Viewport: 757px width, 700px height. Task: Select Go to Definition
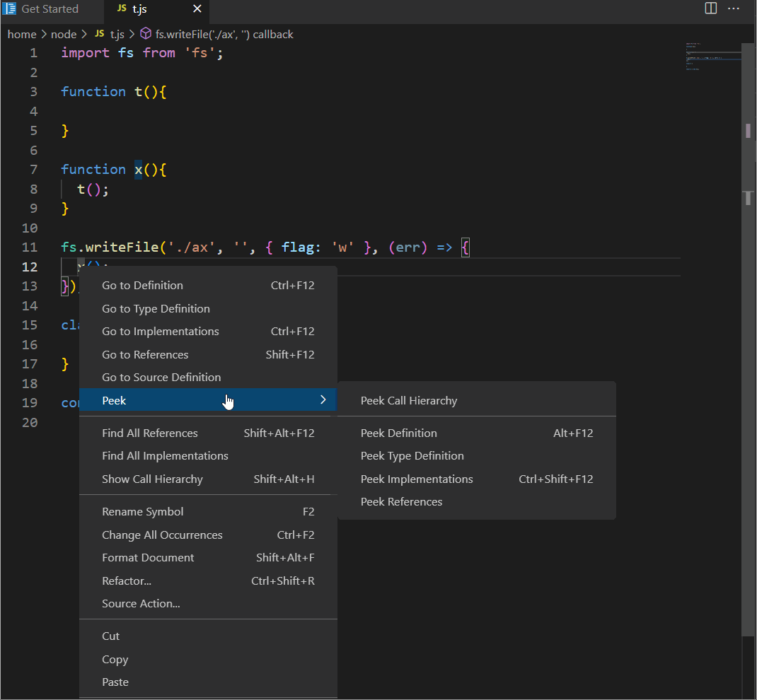pos(142,285)
